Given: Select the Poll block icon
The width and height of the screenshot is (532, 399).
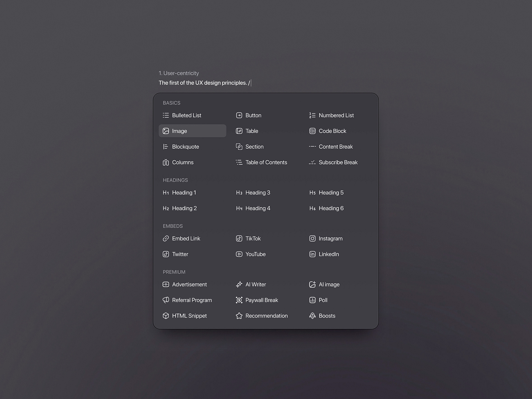Looking at the screenshot, I should 312,300.
